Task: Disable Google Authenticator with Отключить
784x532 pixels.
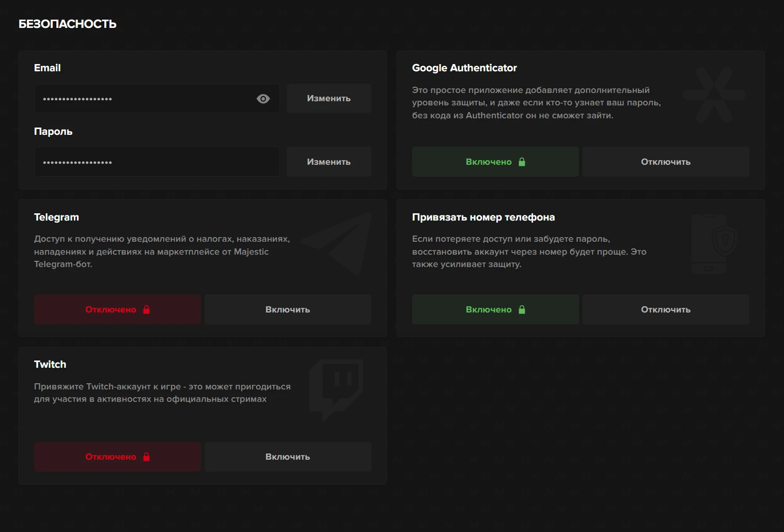Action: click(x=665, y=162)
